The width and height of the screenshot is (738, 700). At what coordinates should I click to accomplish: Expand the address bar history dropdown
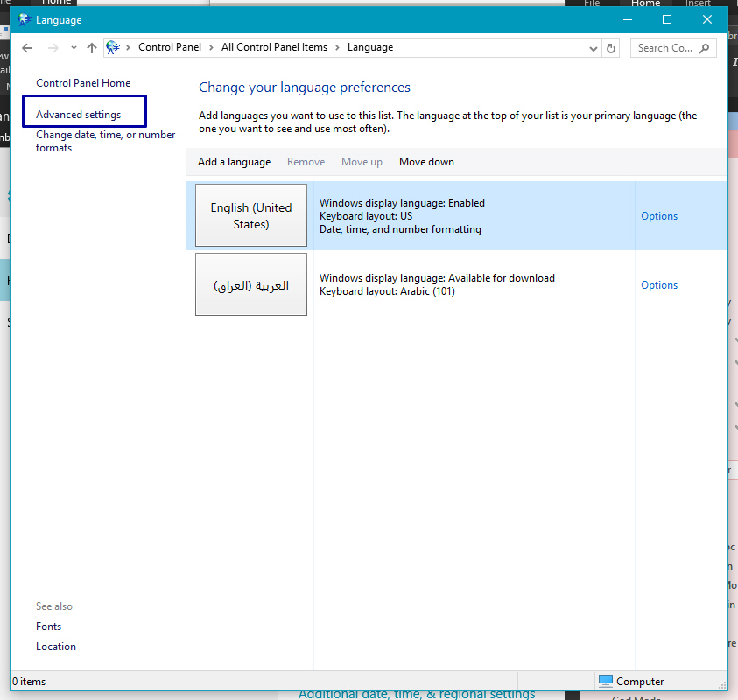coord(594,48)
